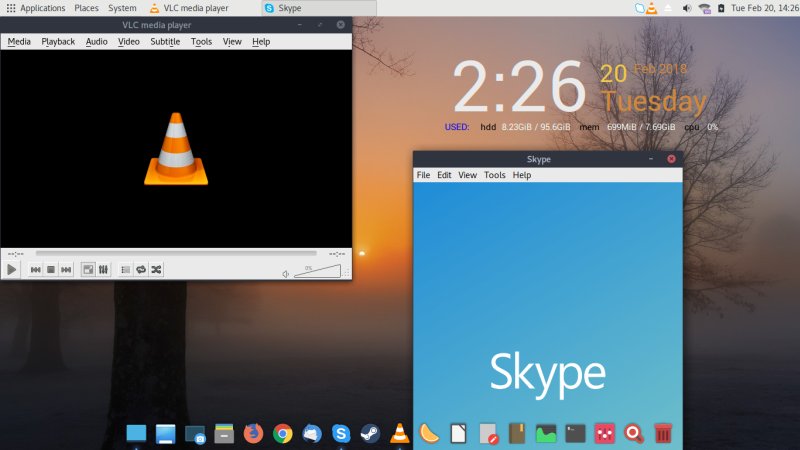Switch to Skype in panel taskbar

319,8
